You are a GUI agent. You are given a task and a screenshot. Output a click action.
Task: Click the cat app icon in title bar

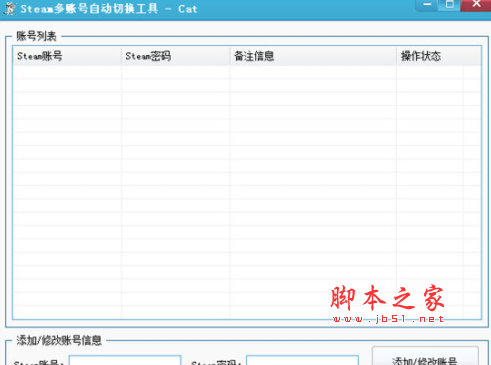click(x=10, y=8)
